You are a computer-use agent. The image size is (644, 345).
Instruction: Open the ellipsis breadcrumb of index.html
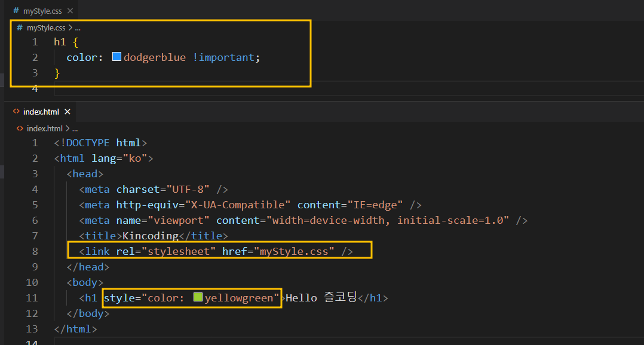(75, 128)
